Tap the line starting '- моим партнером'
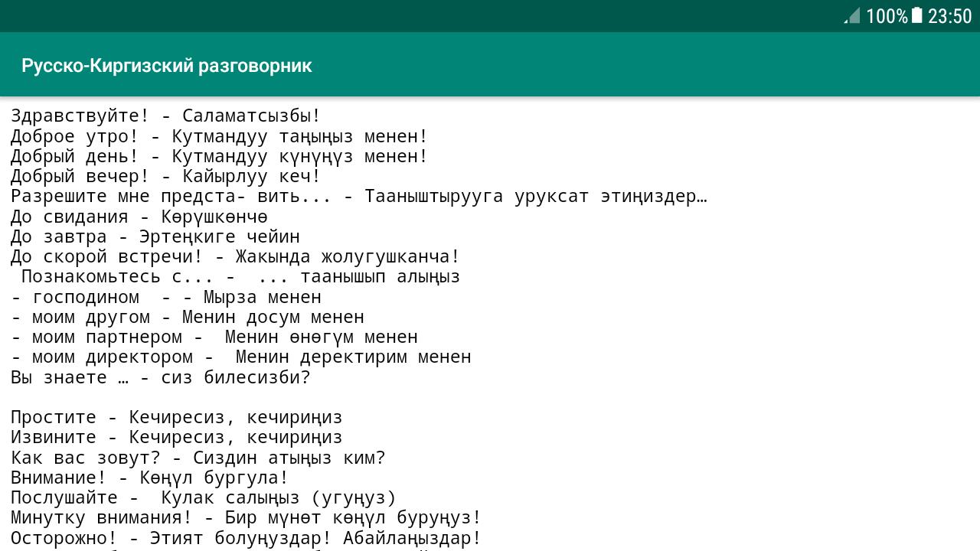 coord(214,337)
